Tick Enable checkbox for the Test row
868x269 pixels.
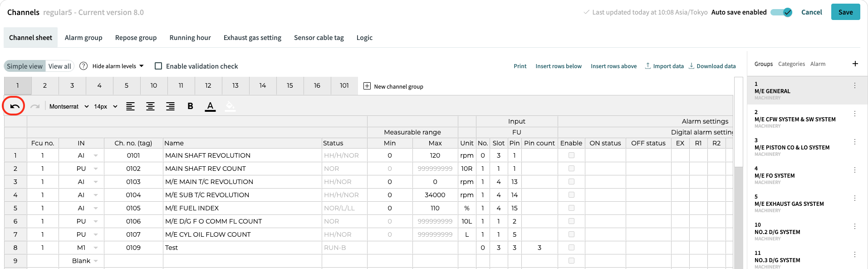click(571, 248)
